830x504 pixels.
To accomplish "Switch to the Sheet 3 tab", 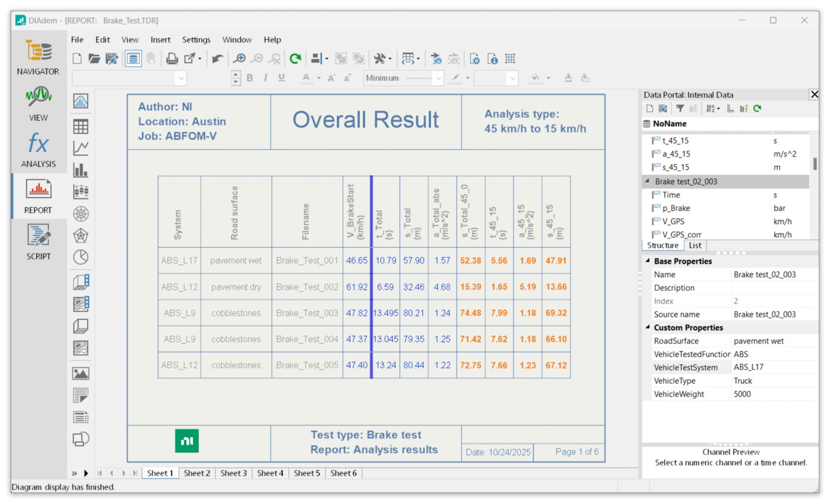I will coord(234,473).
